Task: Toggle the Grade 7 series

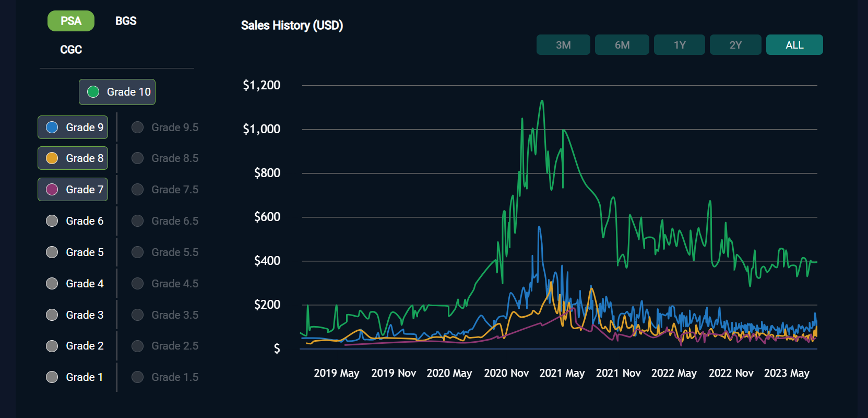Action: [73, 190]
